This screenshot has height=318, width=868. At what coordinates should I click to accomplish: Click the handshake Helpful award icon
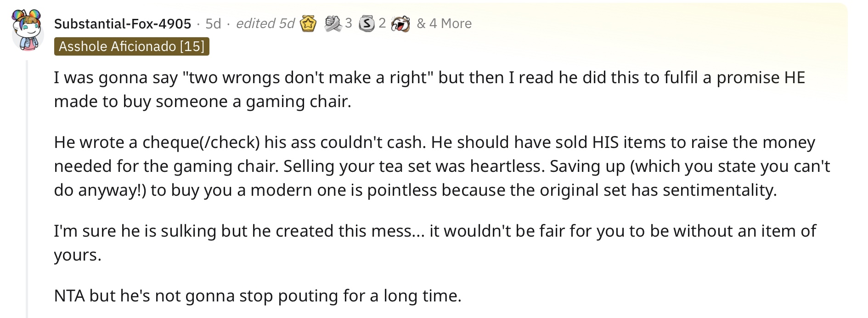click(333, 23)
